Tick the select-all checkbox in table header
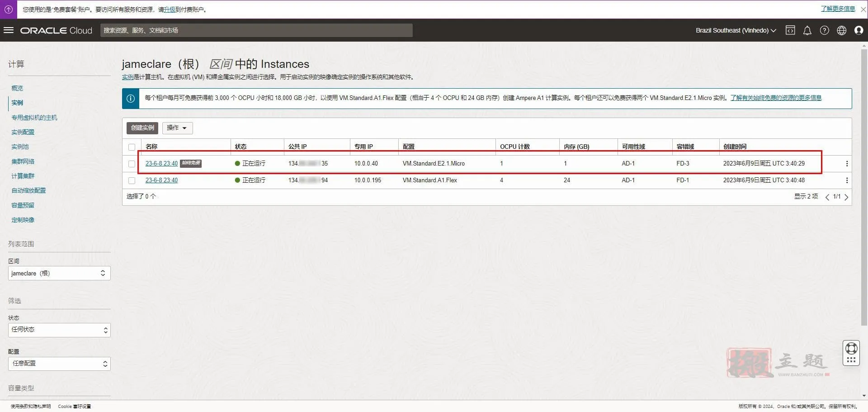Image resolution: width=868 pixels, height=412 pixels. (132, 147)
